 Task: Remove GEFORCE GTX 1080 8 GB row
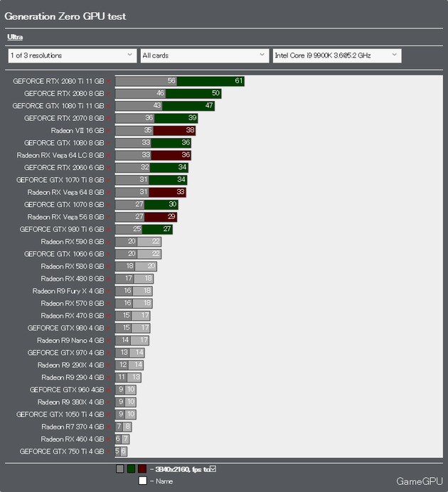coord(108,143)
